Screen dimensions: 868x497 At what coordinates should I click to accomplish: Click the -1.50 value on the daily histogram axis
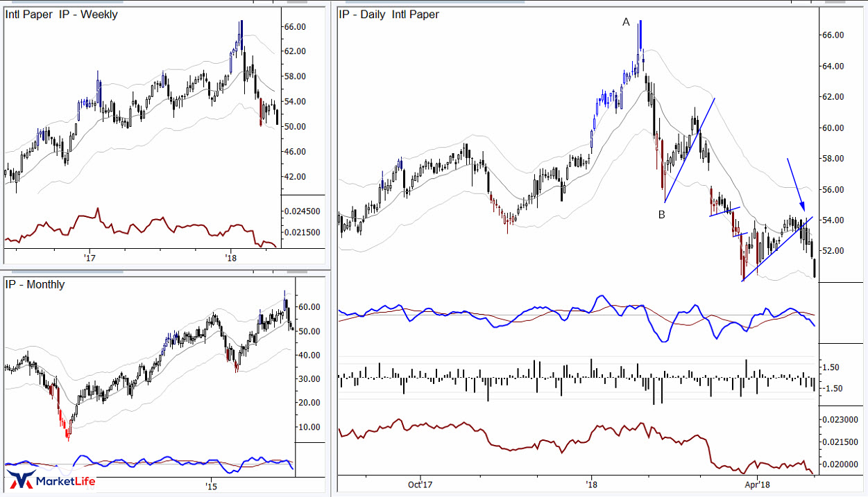coord(831,388)
